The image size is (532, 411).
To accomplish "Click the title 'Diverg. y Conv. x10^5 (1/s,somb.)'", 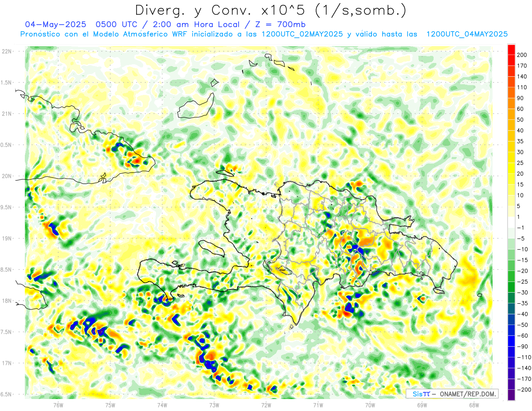I will (x=270, y=10).
